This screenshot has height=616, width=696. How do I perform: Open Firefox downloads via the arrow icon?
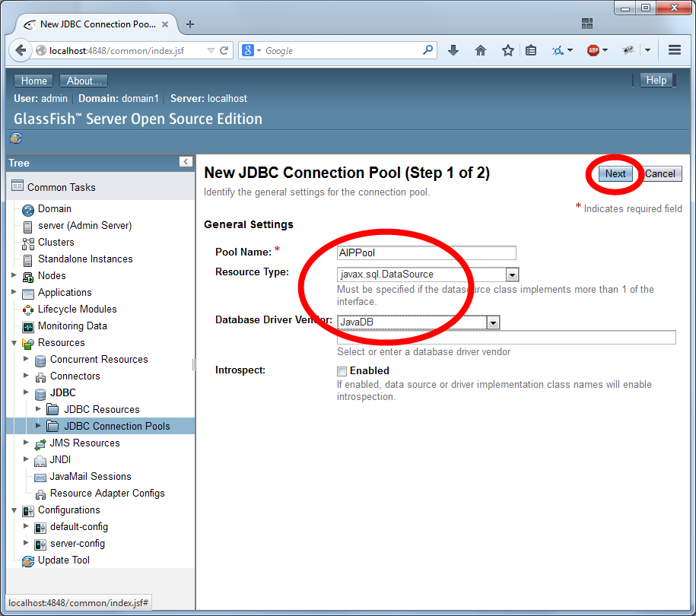tap(453, 49)
